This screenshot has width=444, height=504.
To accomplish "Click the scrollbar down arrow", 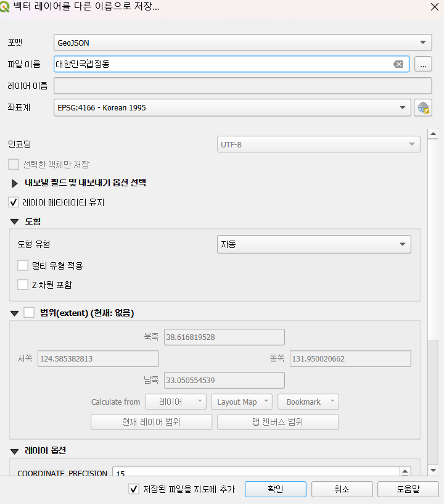I will pyautogui.click(x=433, y=470).
